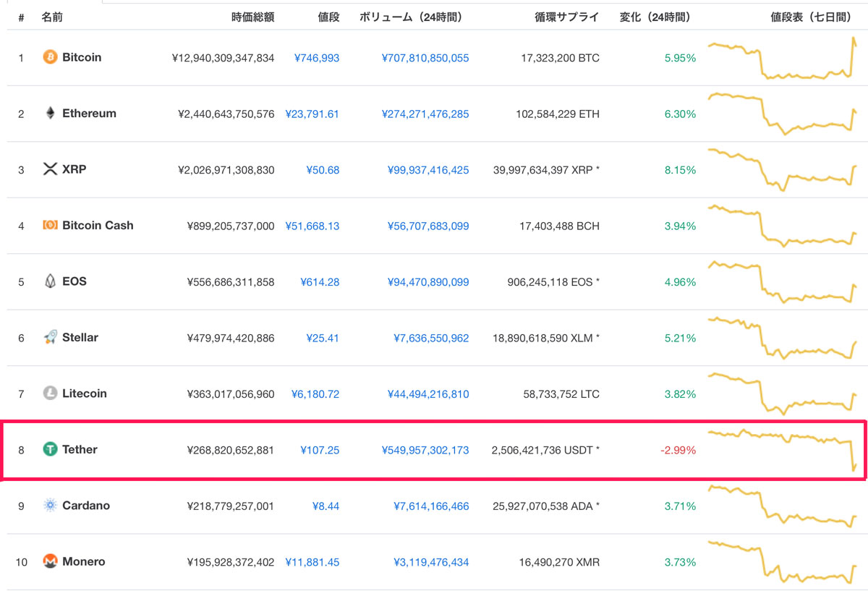Click Cardano price ¥8.44
Screen dimensions: 868x591
[x=325, y=506]
